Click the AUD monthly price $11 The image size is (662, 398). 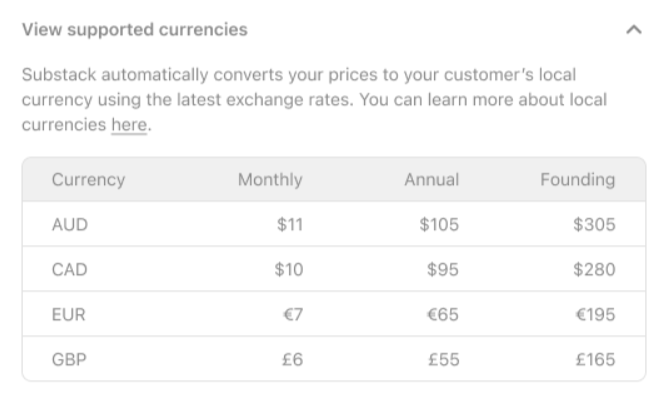click(290, 225)
